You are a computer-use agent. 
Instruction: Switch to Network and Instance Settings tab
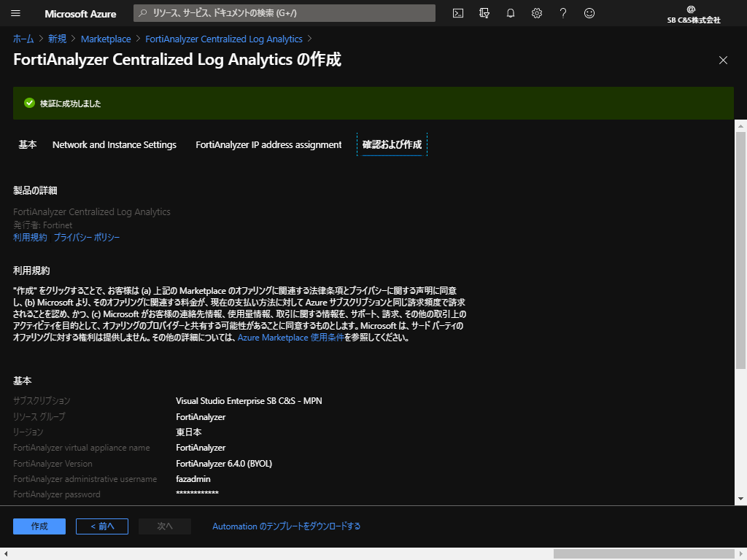pyautogui.click(x=115, y=144)
